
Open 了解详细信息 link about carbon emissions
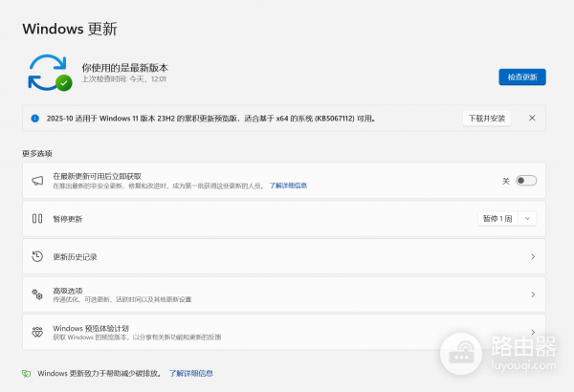pyautogui.click(x=190, y=373)
